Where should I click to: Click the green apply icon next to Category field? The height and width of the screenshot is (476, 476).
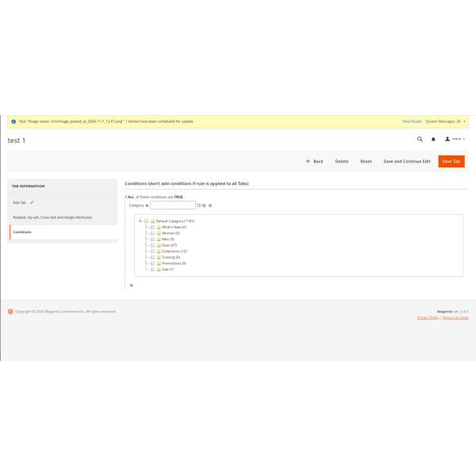(x=204, y=205)
